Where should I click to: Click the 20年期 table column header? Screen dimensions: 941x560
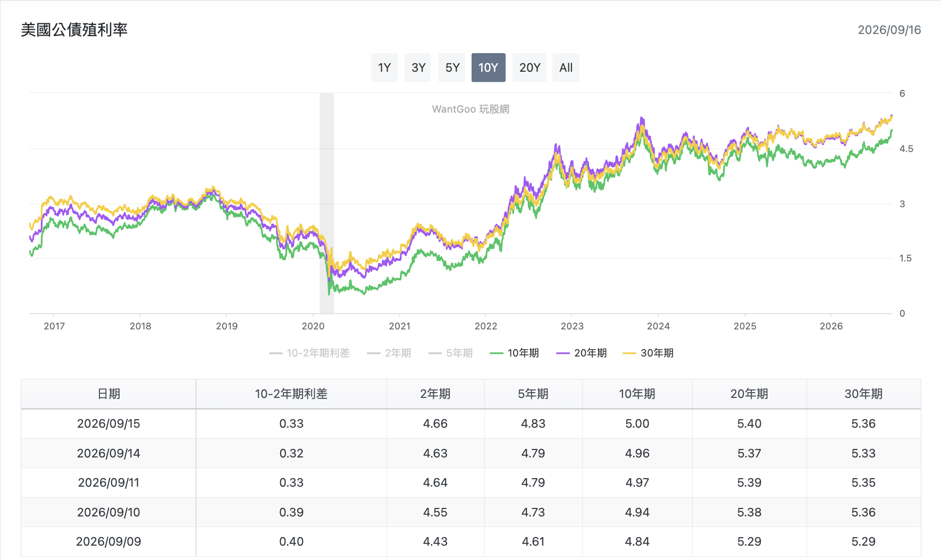coord(749,394)
